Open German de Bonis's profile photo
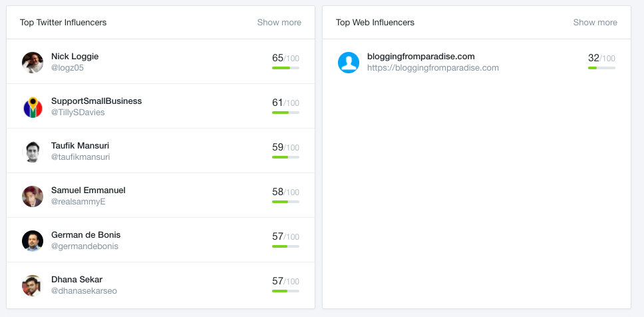 33,241
